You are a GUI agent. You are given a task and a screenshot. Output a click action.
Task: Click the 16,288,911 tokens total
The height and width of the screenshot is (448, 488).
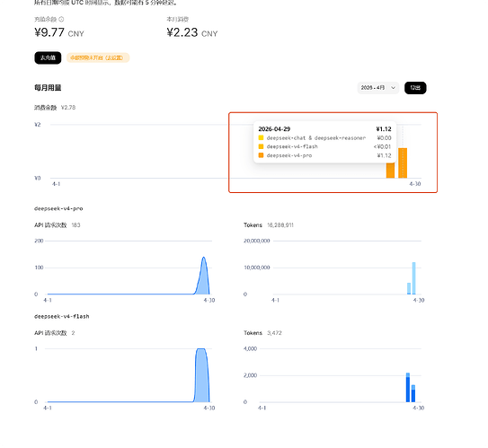tap(280, 225)
